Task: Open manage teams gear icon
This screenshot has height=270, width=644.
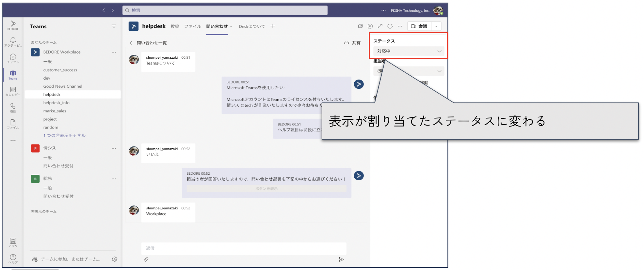Action: pos(115,259)
